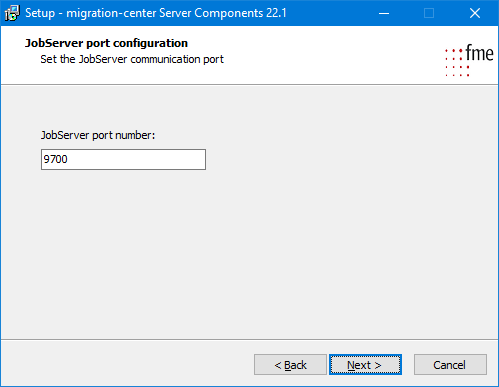Close the migration-center Setup window
This screenshot has width=499, height=387.
click(x=475, y=13)
